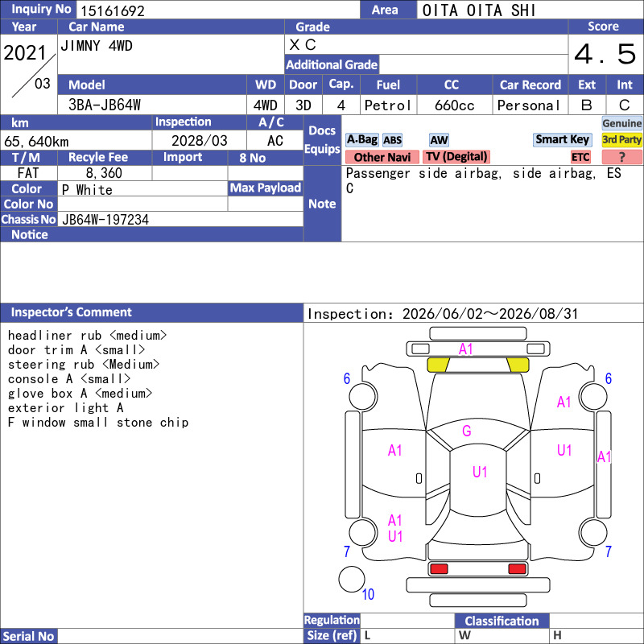Toggle the Genuine label
Viewport: 644px width, 644px height.
coord(621,123)
